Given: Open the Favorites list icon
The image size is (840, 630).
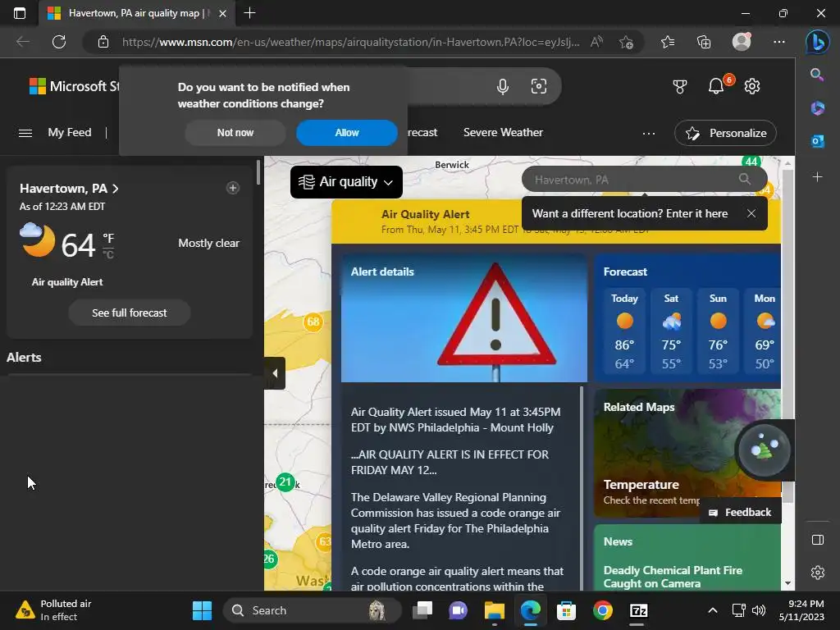Looking at the screenshot, I should [x=668, y=42].
